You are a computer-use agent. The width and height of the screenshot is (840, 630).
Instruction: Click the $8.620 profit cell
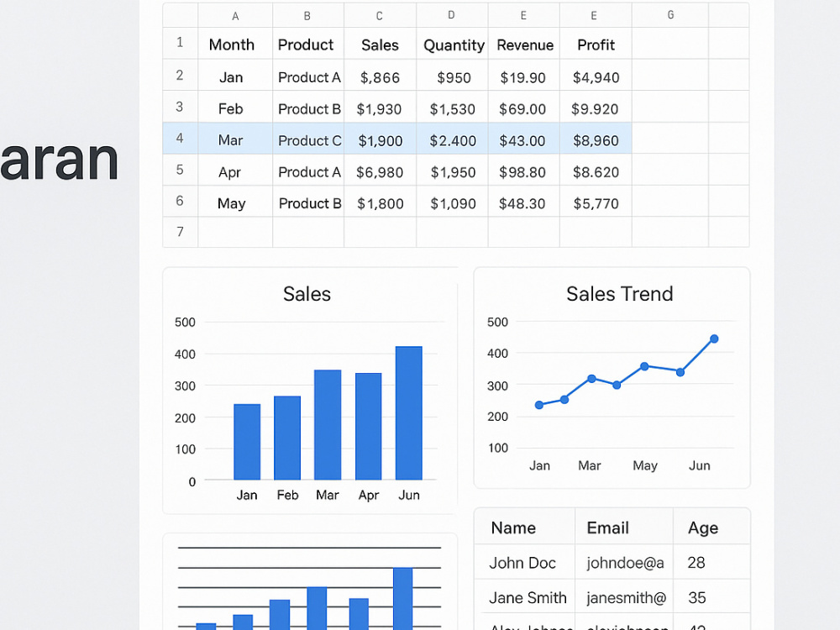point(596,171)
